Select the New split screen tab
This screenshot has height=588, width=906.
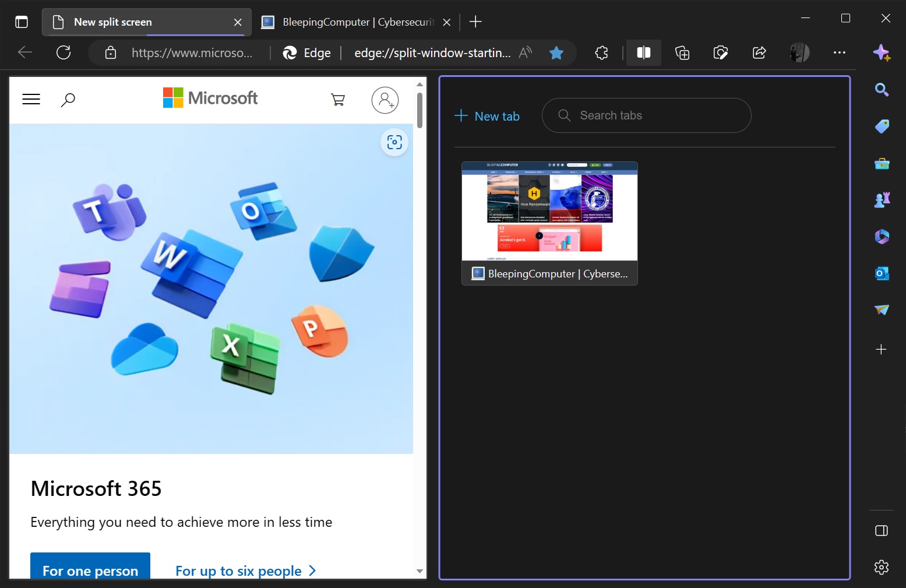click(146, 22)
